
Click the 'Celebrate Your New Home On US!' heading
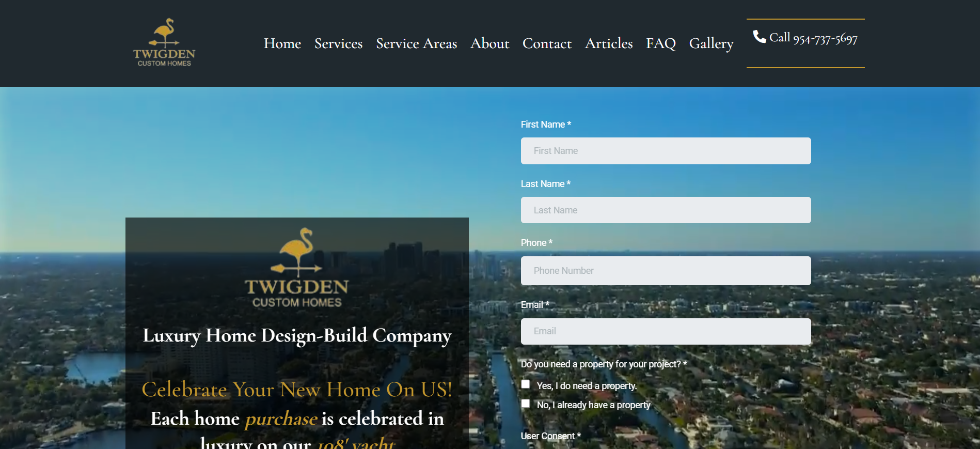point(297,389)
